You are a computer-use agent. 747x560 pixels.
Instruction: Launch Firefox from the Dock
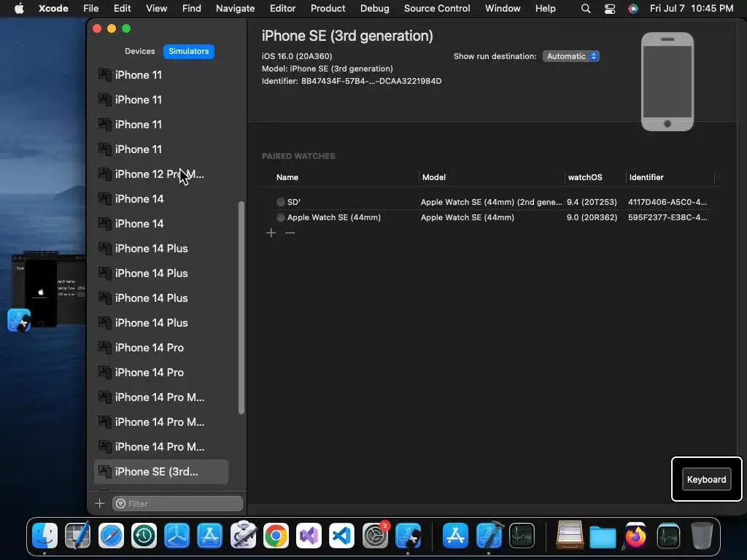(635, 536)
